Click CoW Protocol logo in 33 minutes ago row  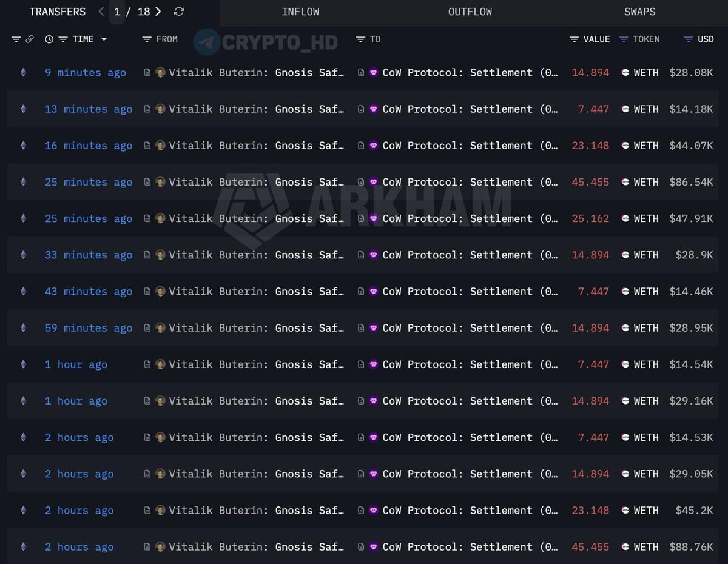(373, 255)
